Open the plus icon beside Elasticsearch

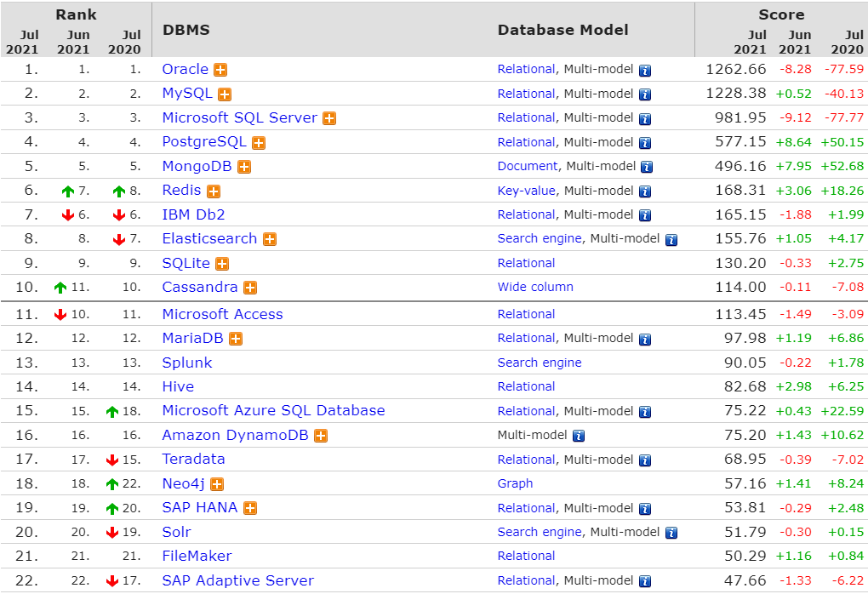270,240
